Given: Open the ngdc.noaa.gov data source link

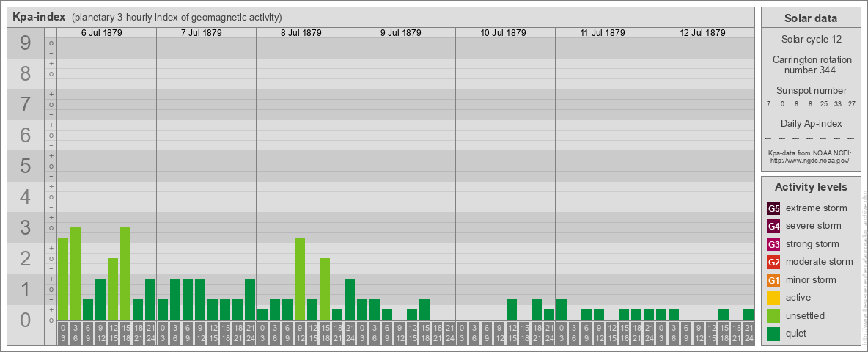Looking at the screenshot, I should click(x=809, y=160).
